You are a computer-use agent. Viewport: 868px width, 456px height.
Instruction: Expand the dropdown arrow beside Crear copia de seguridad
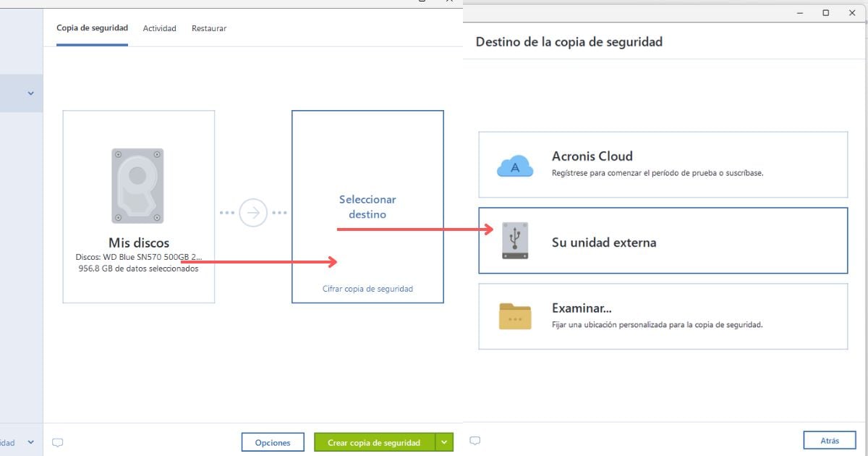point(444,442)
